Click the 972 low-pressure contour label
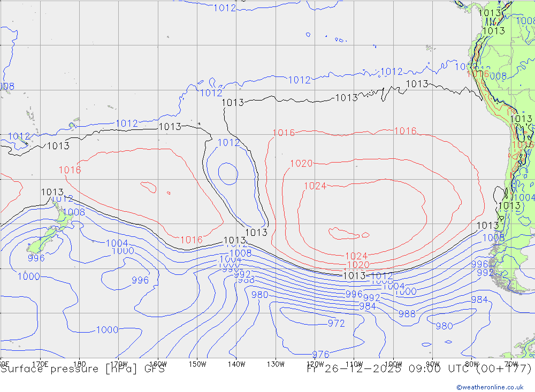The image size is (535, 392). (336, 323)
